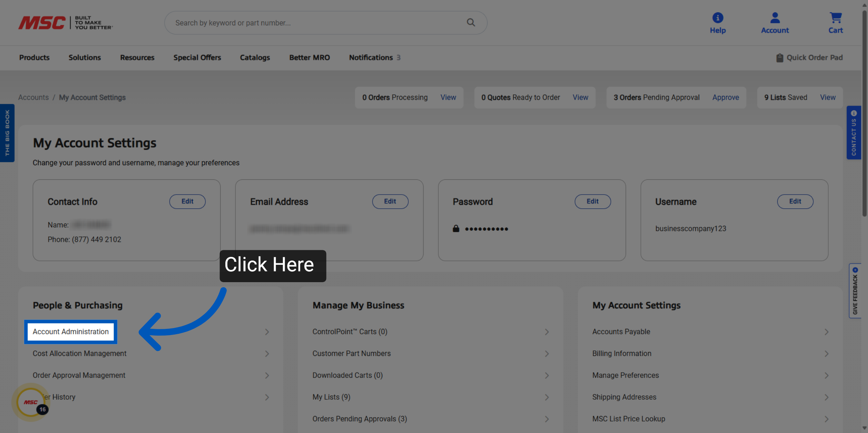The image size is (868, 433).
Task: Open My Lists (9)
Action: [x=331, y=397]
